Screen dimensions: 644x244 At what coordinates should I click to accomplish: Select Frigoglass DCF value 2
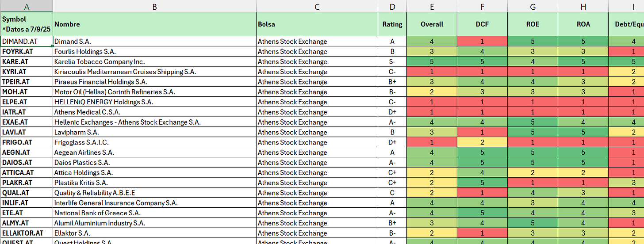point(482,142)
